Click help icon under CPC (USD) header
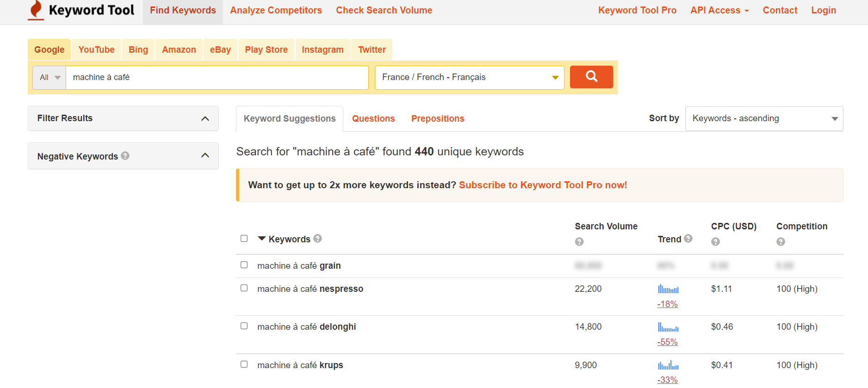 click(x=715, y=242)
